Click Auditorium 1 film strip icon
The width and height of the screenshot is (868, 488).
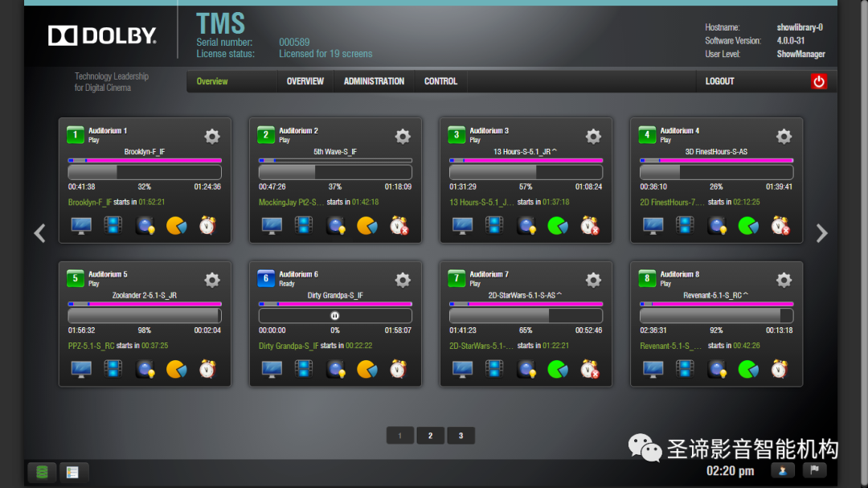pos(113,225)
